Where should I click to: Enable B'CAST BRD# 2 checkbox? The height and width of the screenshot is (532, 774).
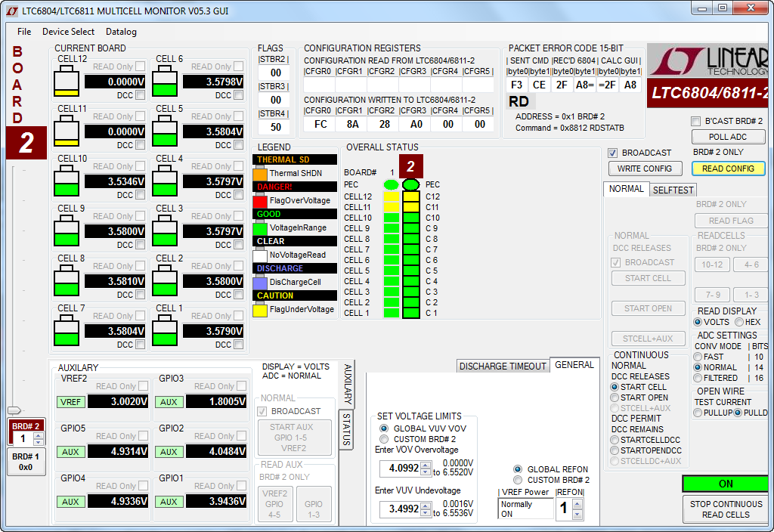pos(696,121)
